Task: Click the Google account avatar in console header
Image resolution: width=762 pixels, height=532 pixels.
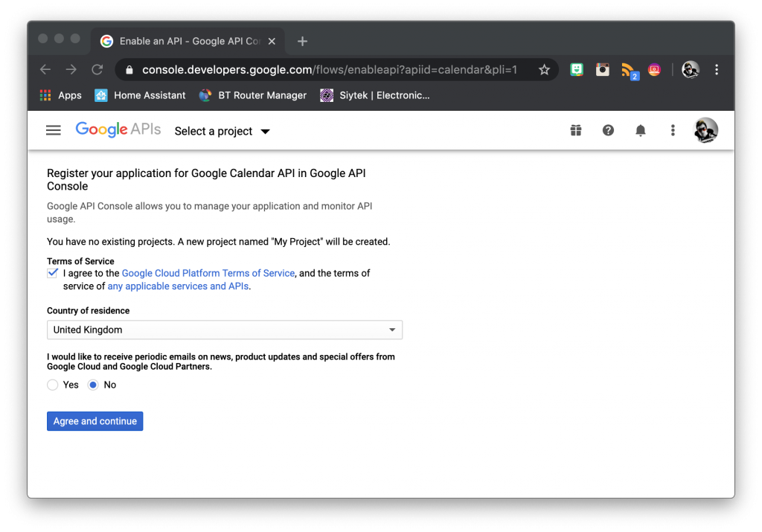Action: (705, 130)
